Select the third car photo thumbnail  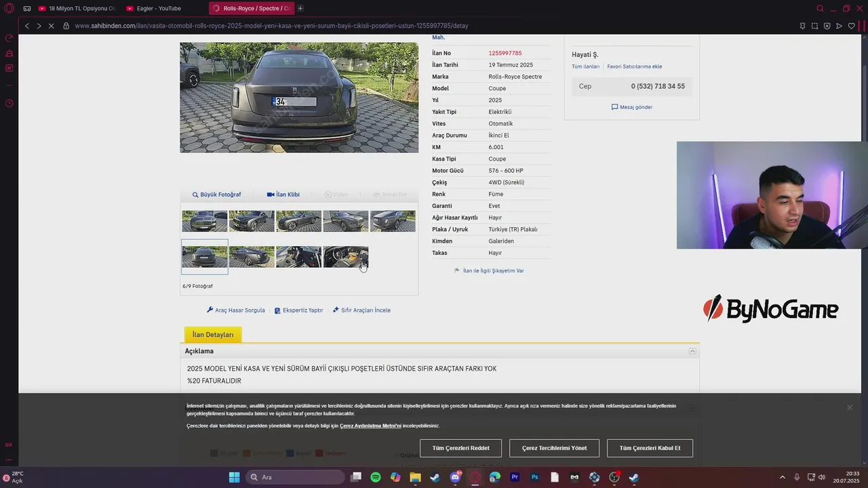pos(298,221)
